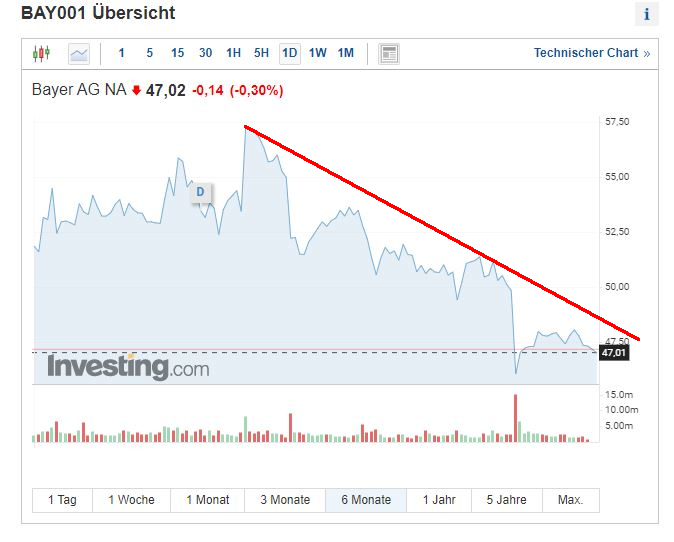Set interval to 1W
This screenshot has width=674, height=542.
(x=317, y=53)
